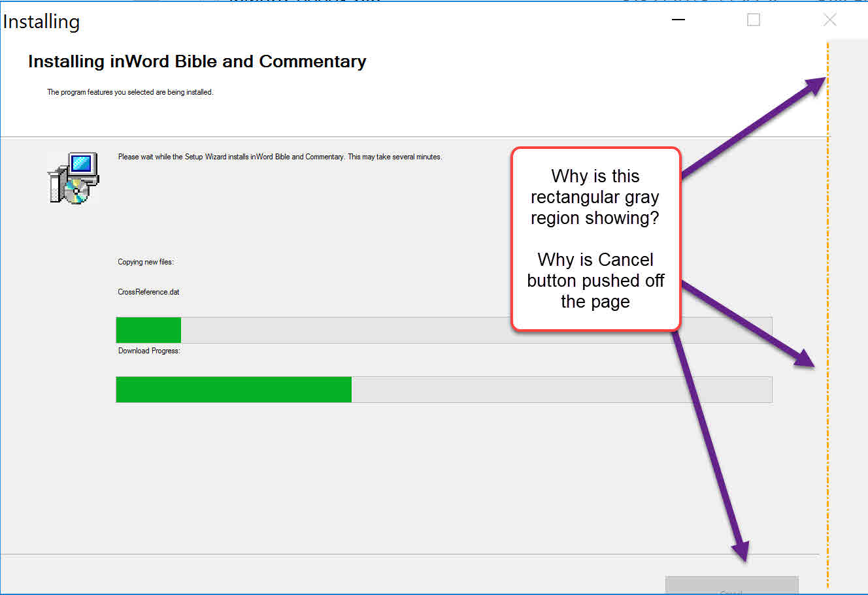Viewport: 868px width, 595px height.
Task: Click the Copying new files progress bar
Action: (444, 330)
